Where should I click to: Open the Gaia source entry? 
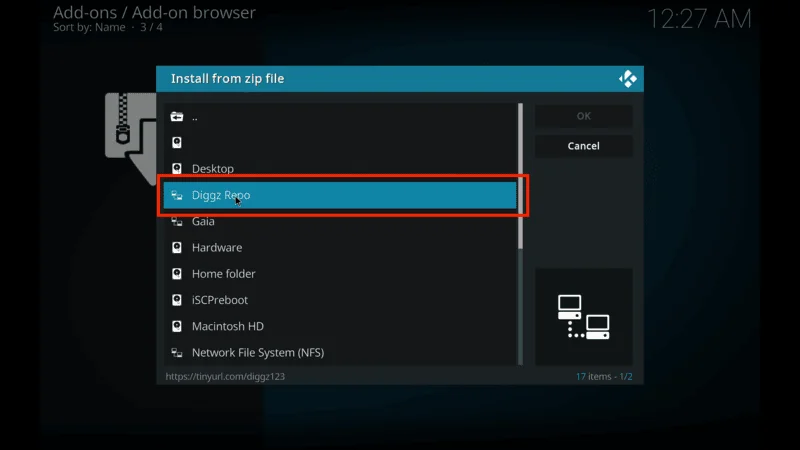340,222
